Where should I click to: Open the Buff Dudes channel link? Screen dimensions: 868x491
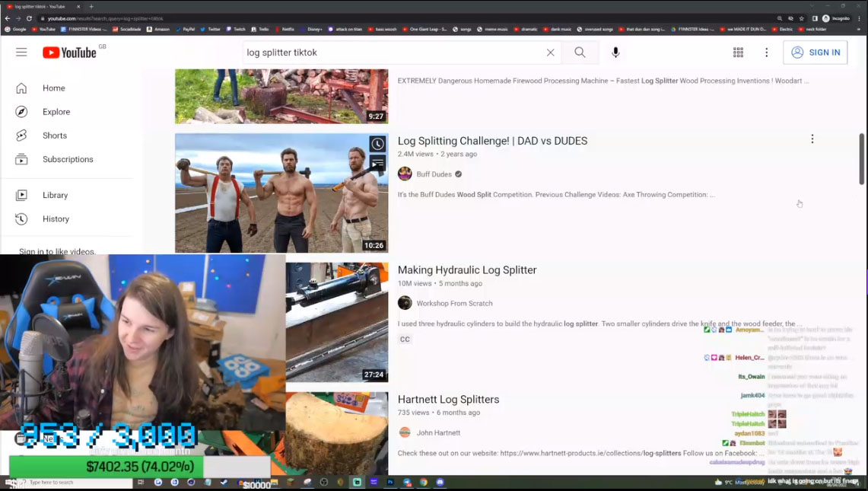point(434,174)
